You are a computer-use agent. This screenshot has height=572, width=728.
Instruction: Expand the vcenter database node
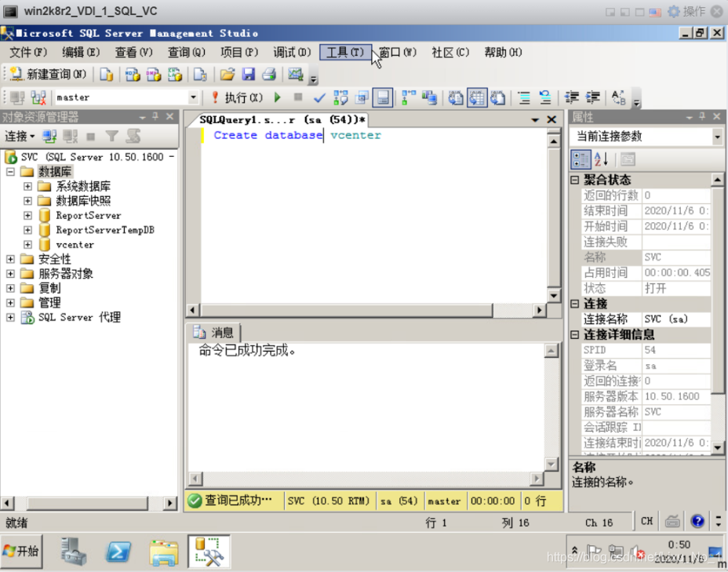click(x=27, y=245)
